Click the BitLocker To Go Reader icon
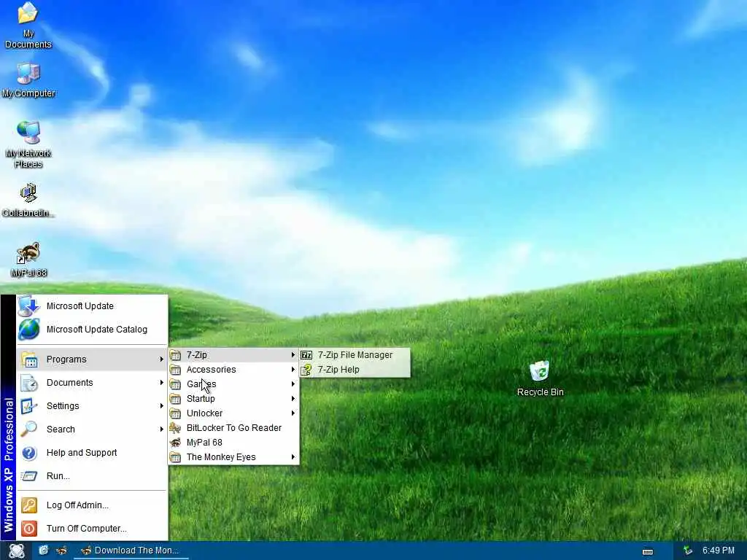Image resolution: width=747 pixels, height=560 pixels. 175,427
